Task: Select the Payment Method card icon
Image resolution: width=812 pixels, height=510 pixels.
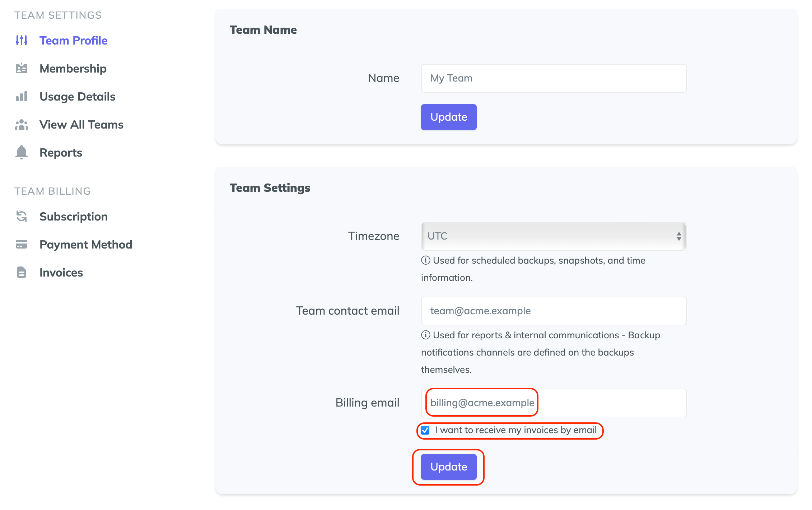Action: tap(22, 245)
